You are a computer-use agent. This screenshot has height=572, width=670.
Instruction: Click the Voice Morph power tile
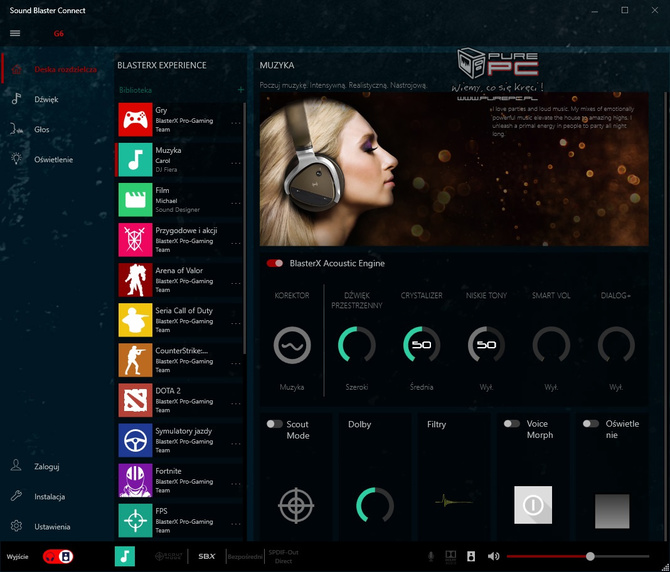point(533,505)
